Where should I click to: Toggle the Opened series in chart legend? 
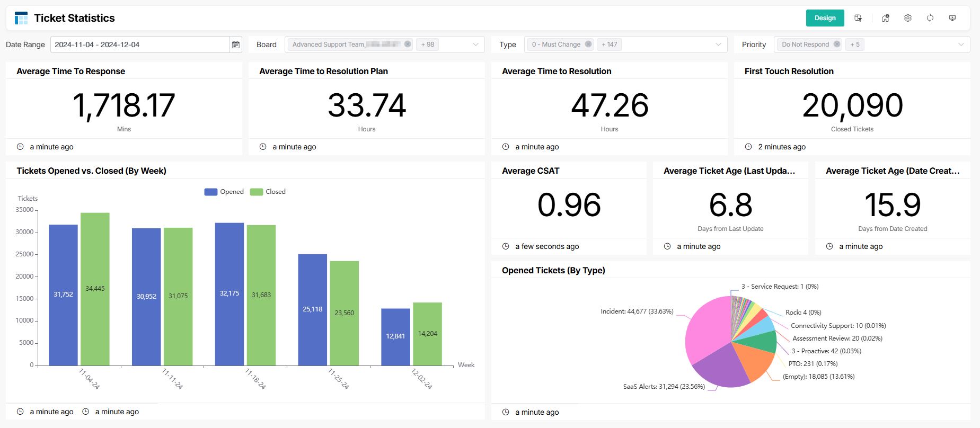pos(224,192)
